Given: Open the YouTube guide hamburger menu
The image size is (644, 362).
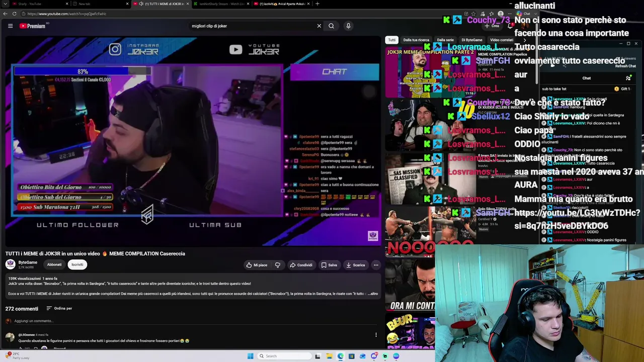Looking at the screenshot, I should 10,26.
